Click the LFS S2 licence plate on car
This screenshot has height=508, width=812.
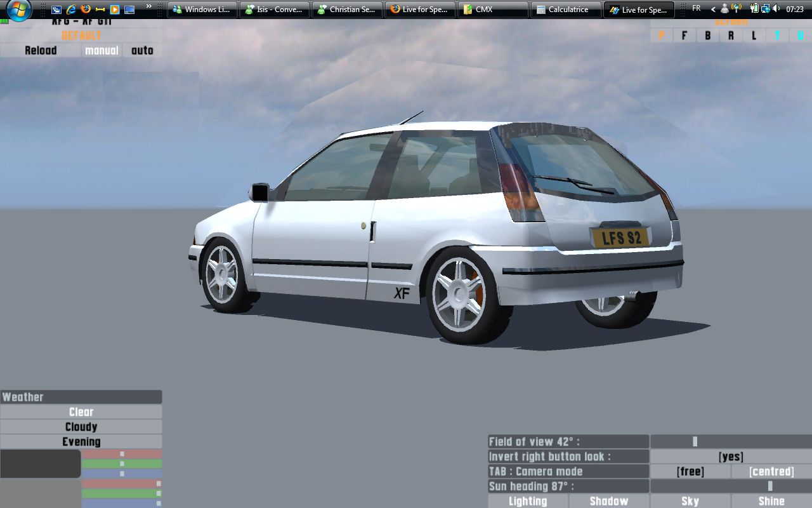[621, 238]
